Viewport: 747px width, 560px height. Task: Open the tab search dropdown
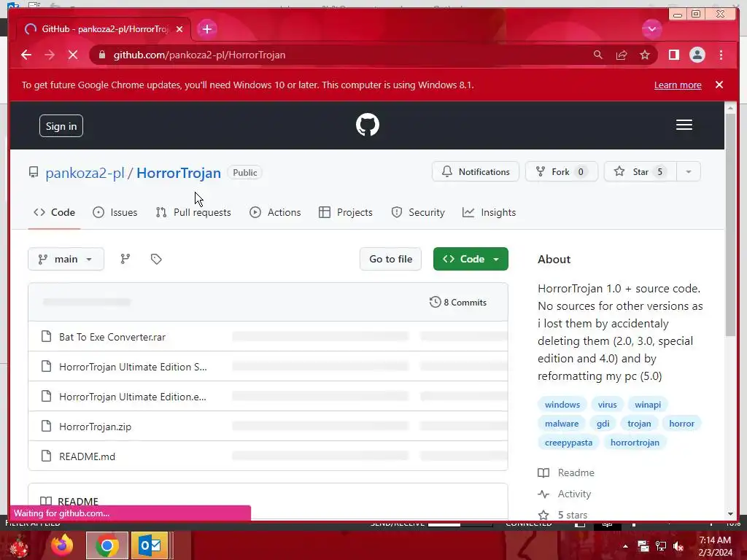(651, 29)
